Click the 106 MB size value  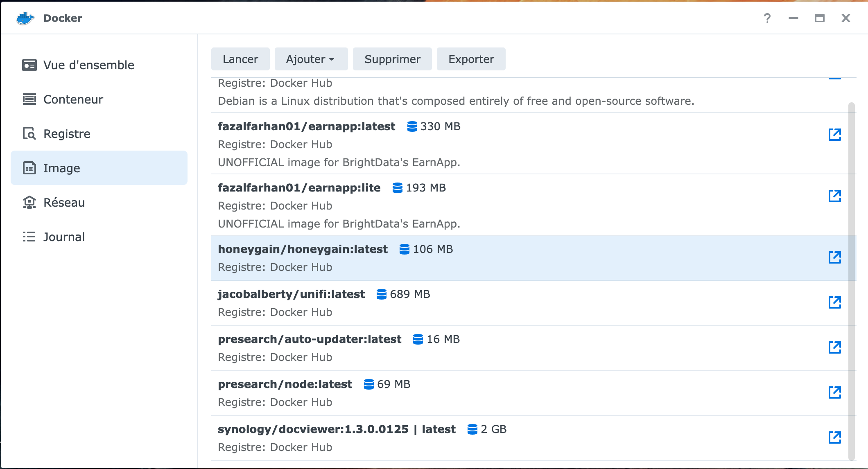[433, 249]
